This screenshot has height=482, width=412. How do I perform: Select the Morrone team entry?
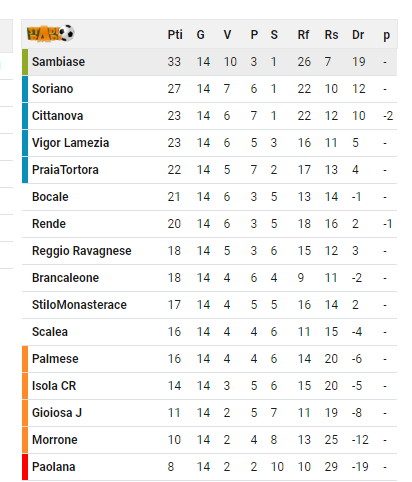pos(209,440)
